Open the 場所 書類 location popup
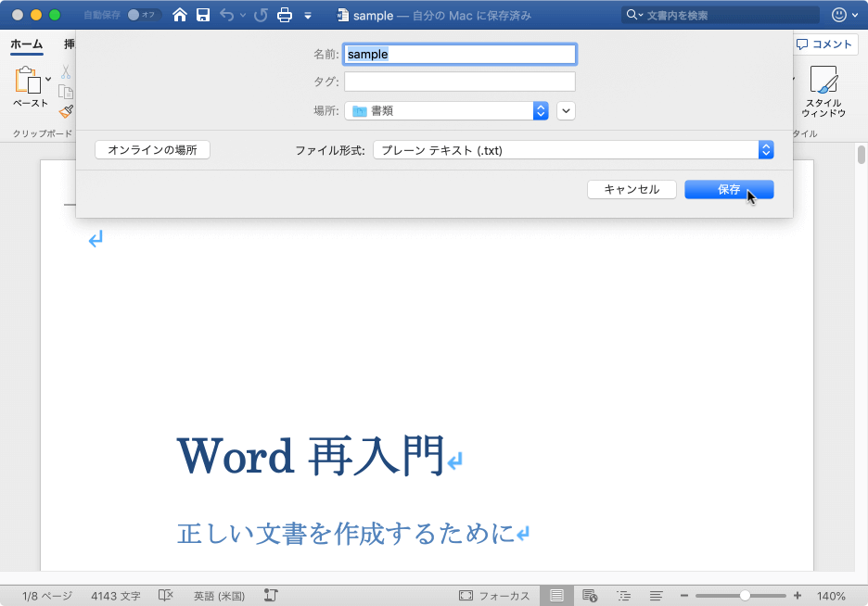Viewport: 868px width, 606px height. pos(446,110)
